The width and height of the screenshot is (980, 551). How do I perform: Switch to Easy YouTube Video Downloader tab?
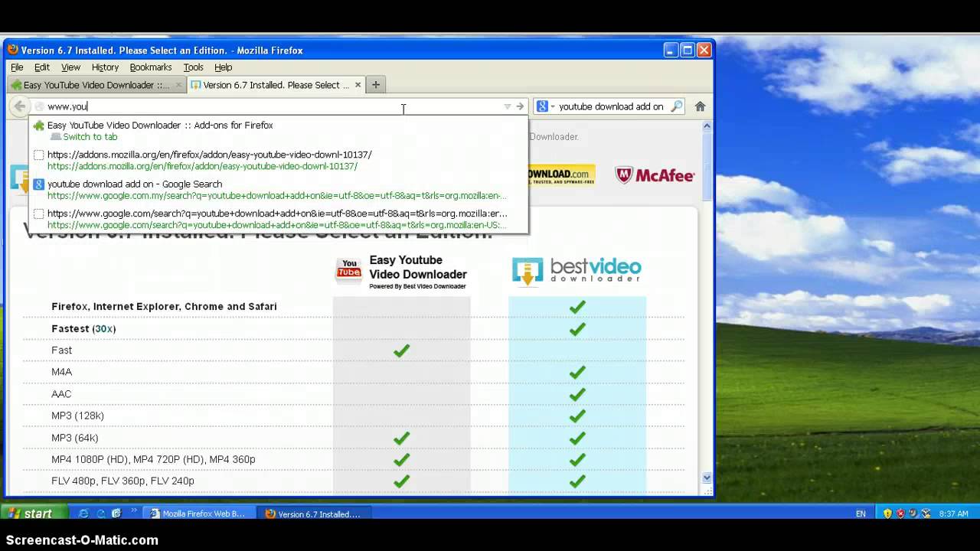[96, 85]
